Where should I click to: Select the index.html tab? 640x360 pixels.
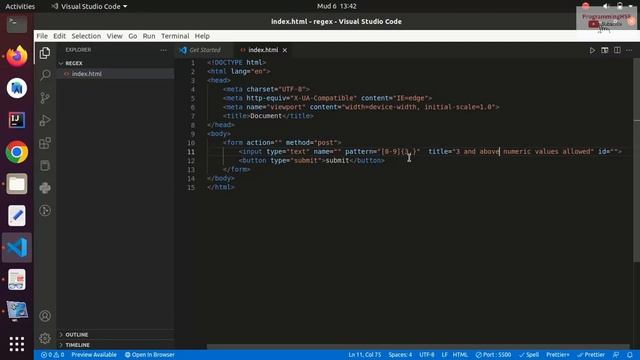coord(263,50)
